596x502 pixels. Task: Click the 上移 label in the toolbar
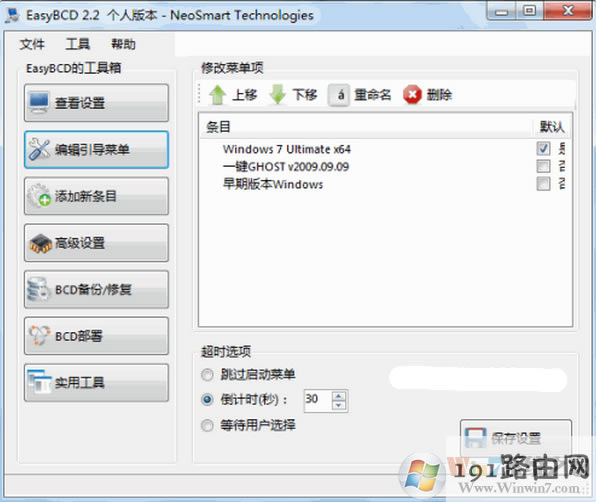coord(245,95)
